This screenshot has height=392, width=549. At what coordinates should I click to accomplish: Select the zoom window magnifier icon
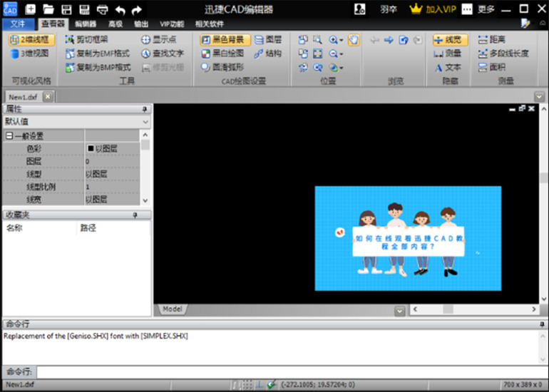tap(317, 39)
